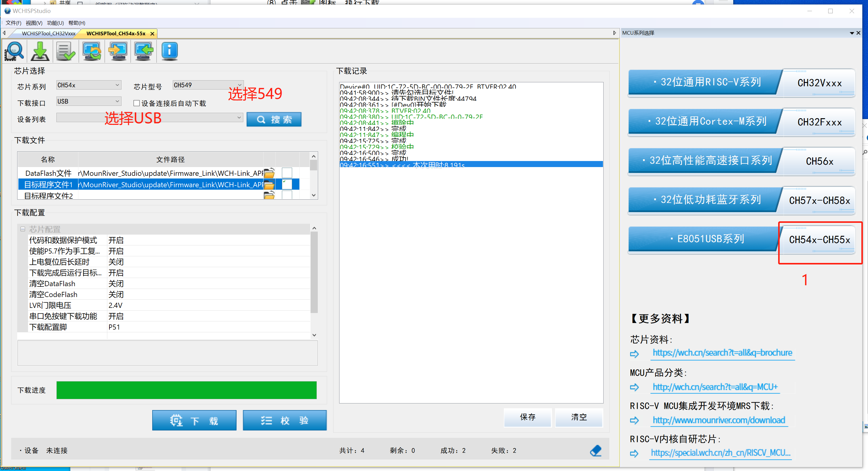Select 32位高性能高速接口系列 CH56x button
This screenshot has height=471, width=868.
pyautogui.click(x=741, y=161)
